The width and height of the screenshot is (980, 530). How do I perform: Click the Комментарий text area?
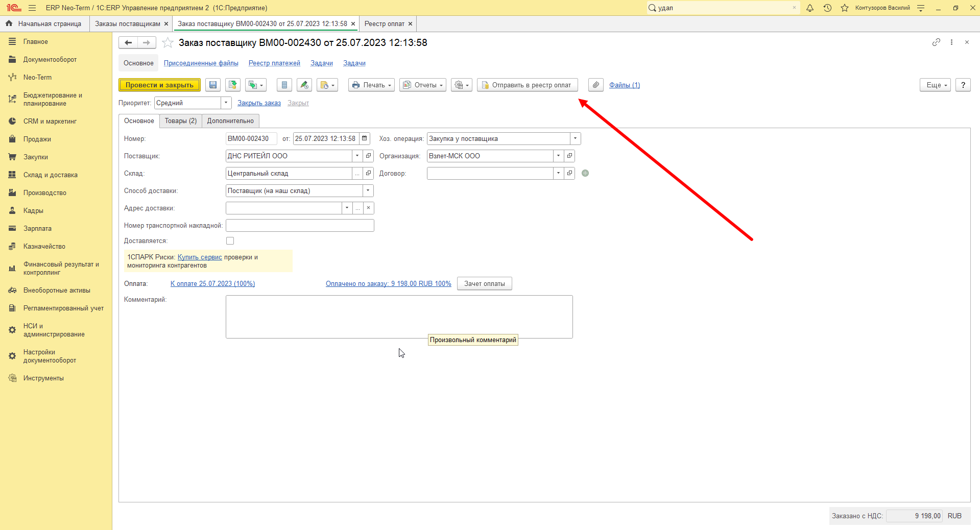pos(399,317)
